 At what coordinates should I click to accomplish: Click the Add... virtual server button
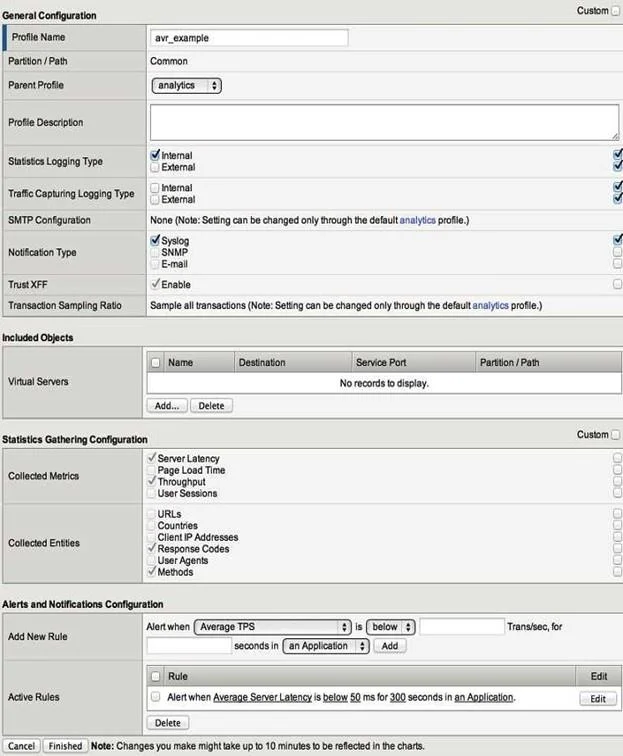click(x=167, y=406)
